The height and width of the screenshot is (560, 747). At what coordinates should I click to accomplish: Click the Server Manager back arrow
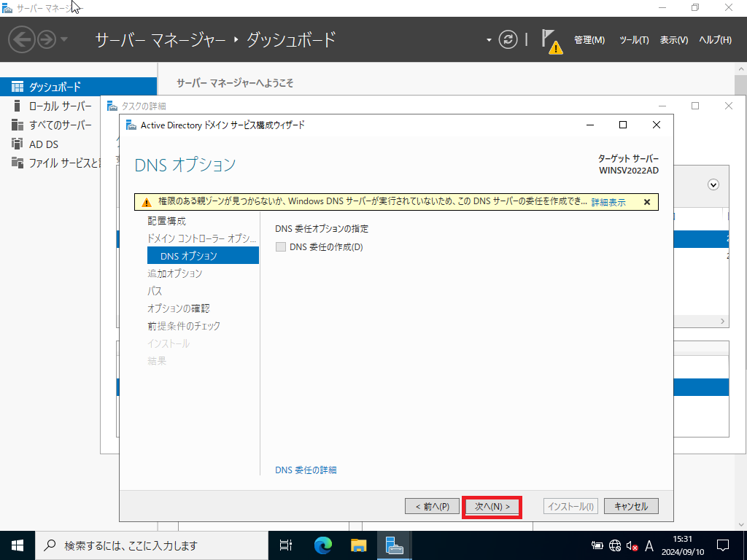point(22,39)
